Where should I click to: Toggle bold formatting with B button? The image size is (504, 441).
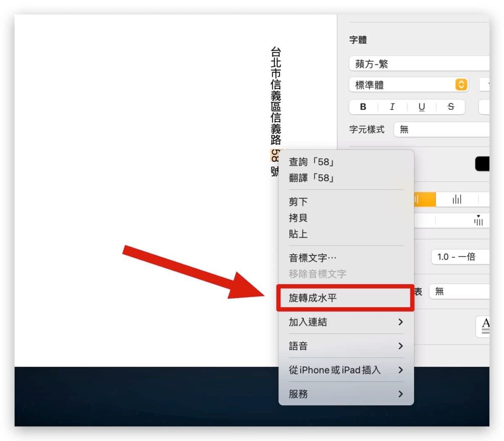pos(363,107)
